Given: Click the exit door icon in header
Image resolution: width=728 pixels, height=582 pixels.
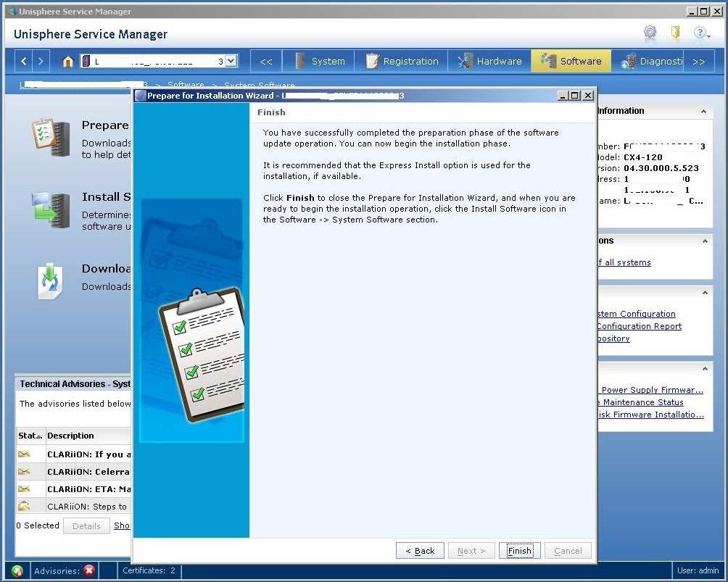Looking at the screenshot, I should pos(676,33).
